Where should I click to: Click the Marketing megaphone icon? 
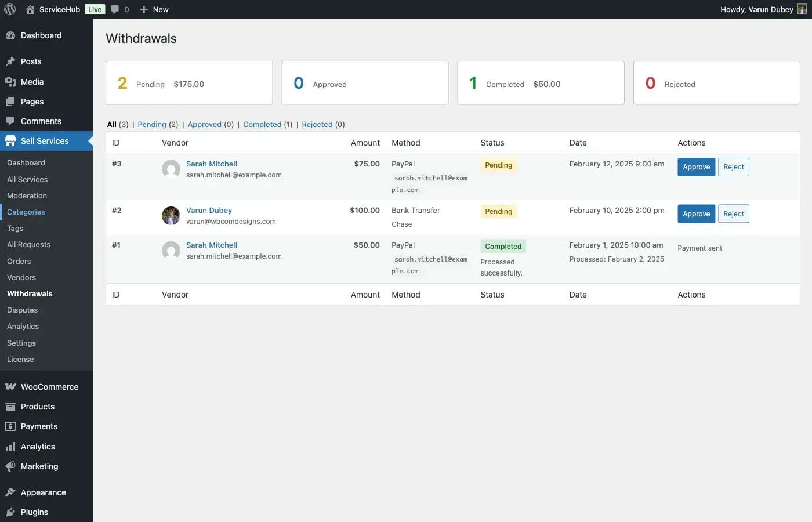point(10,466)
